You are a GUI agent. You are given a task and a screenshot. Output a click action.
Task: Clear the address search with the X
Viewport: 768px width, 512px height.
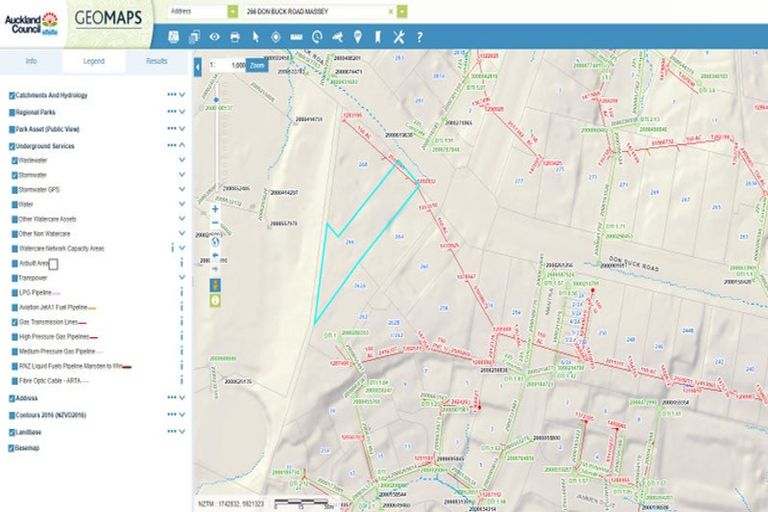coord(390,11)
